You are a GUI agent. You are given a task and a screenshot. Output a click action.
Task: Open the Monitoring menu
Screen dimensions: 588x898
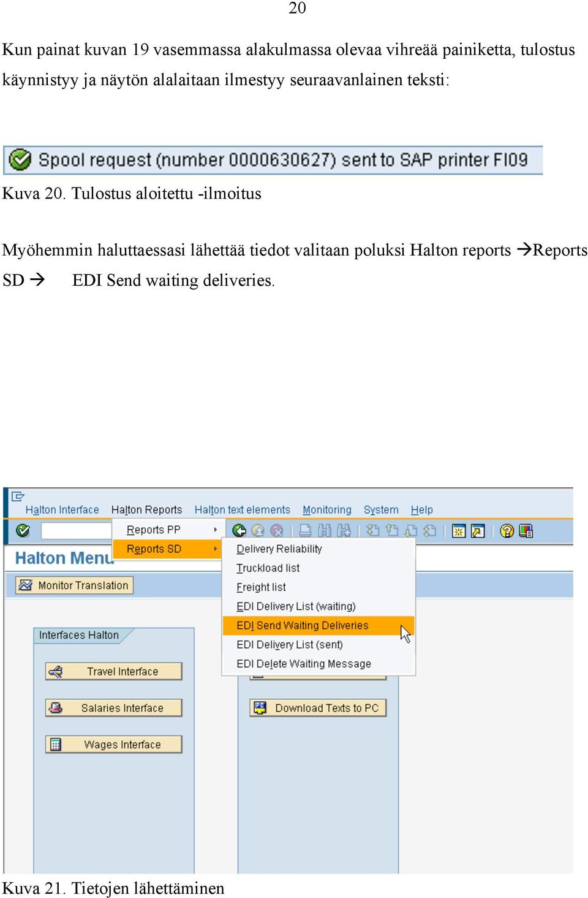click(x=326, y=509)
